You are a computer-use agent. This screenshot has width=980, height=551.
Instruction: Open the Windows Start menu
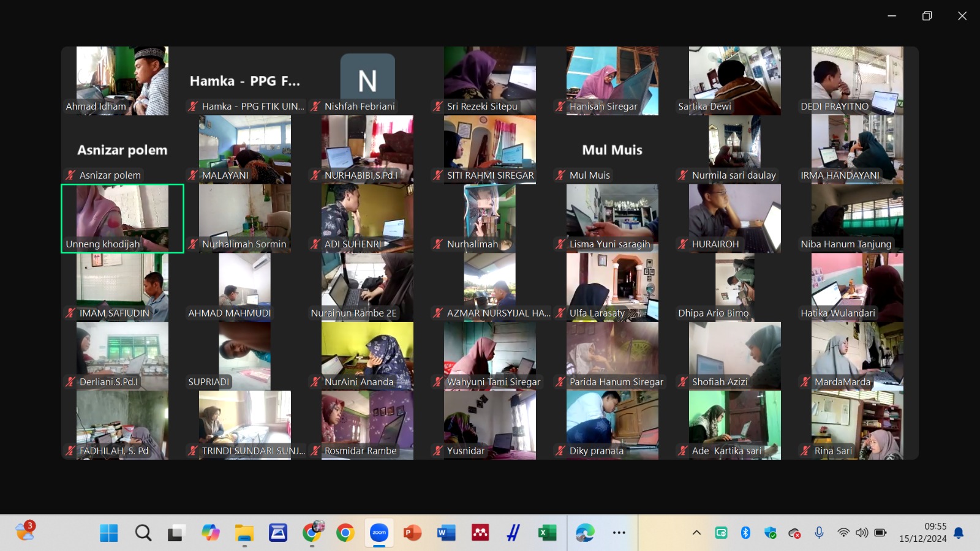109,533
